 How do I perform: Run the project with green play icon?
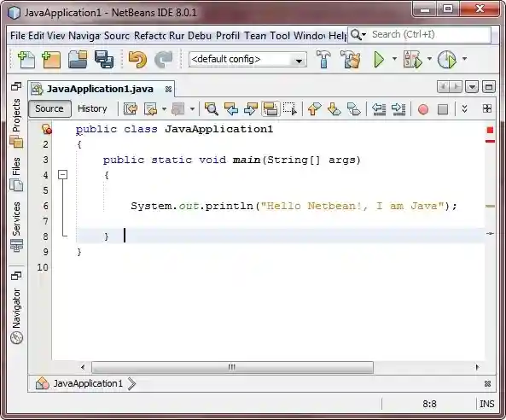[379, 60]
